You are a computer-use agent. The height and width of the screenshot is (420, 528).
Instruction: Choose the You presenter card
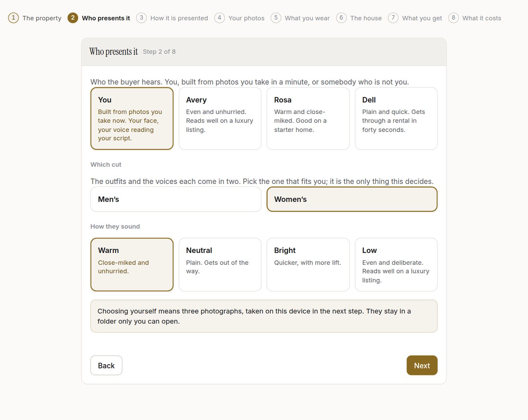point(132,118)
